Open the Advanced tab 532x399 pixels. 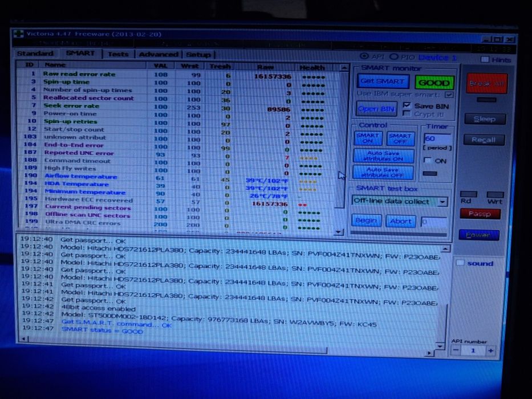[x=159, y=54]
